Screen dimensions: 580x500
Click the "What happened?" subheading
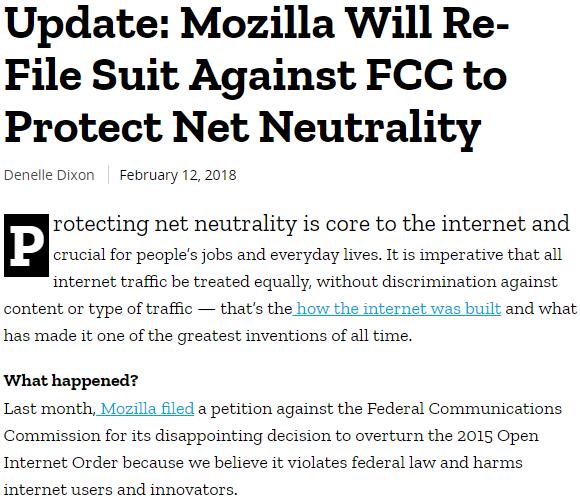pyautogui.click(x=71, y=380)
